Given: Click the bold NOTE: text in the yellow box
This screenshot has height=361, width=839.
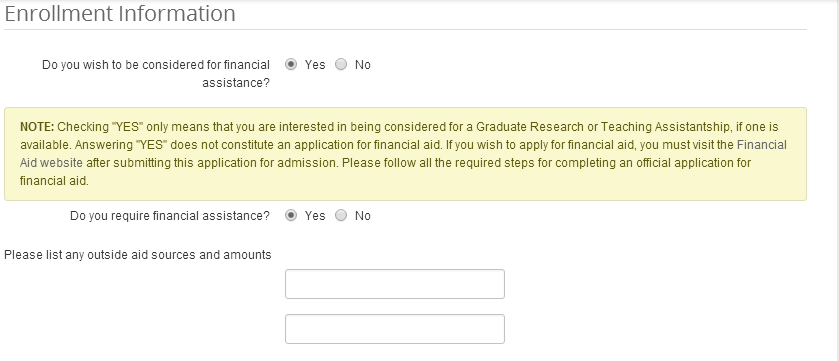Looking at the screenshot, I should click(x=37, y=127).
